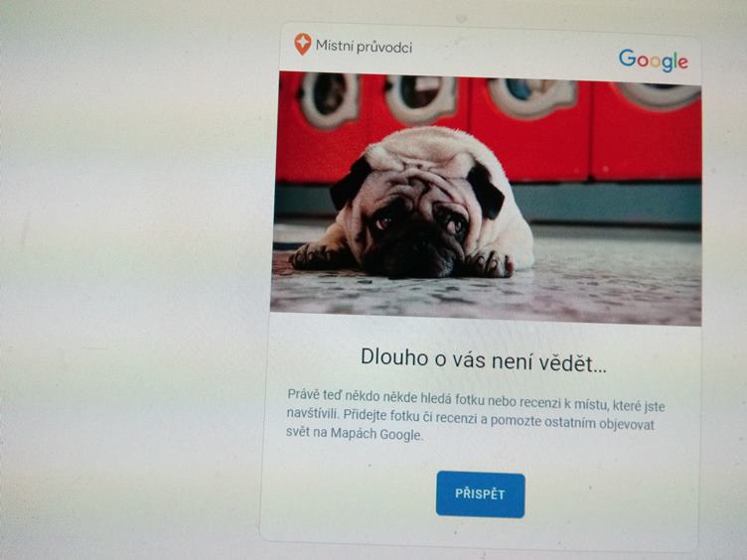Click the empty white space below PŘISPĚT button

[480, 529]
